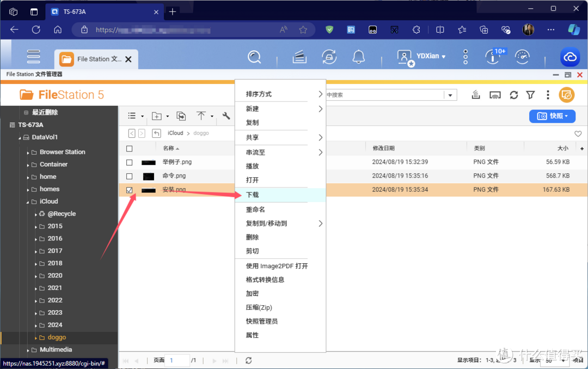
Task: Click the create new folder icon
Action: click(157, 116)
